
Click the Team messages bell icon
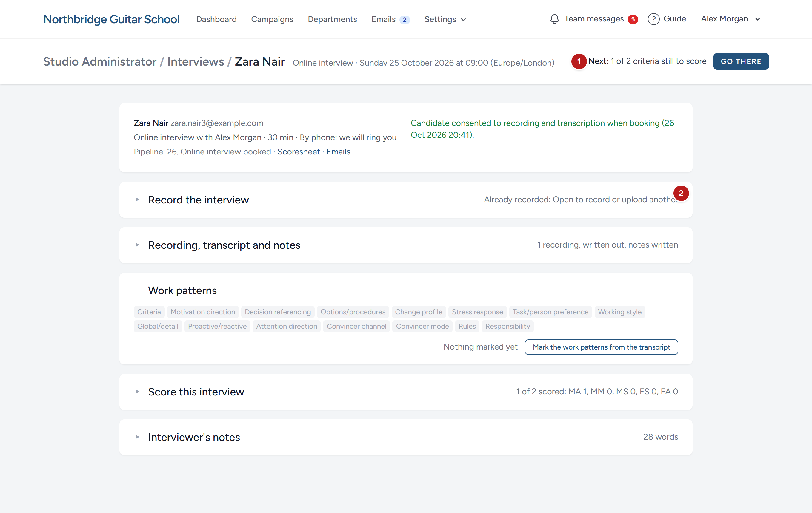(x=554, y=19)
